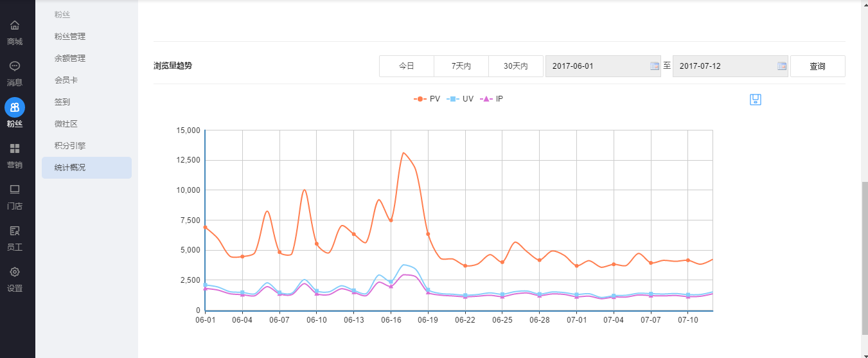Open 余额管理 menu item
868x358 pixels.
pos(70,58)
